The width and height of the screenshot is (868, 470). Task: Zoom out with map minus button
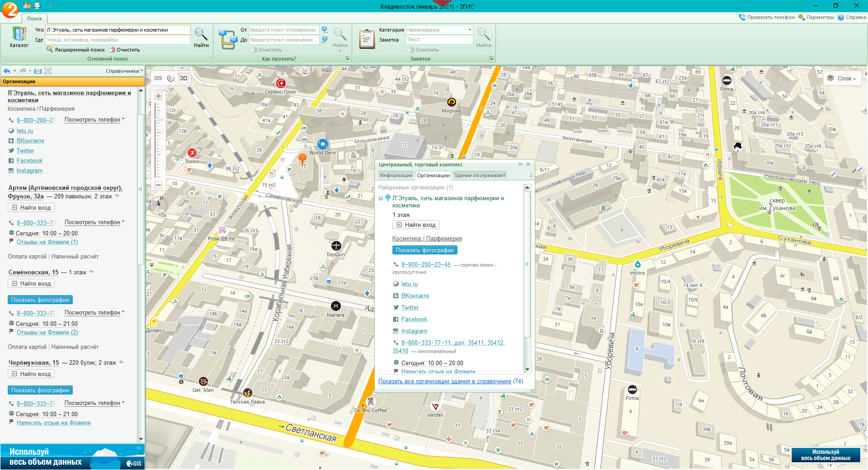[158, 185]
